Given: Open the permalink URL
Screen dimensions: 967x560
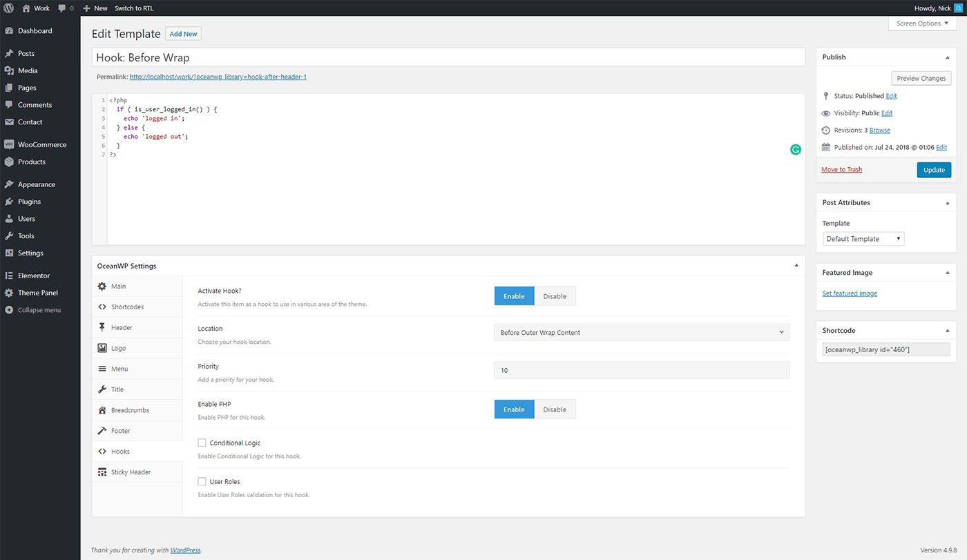Looking at the screenshot, I should tap(218, 77).
